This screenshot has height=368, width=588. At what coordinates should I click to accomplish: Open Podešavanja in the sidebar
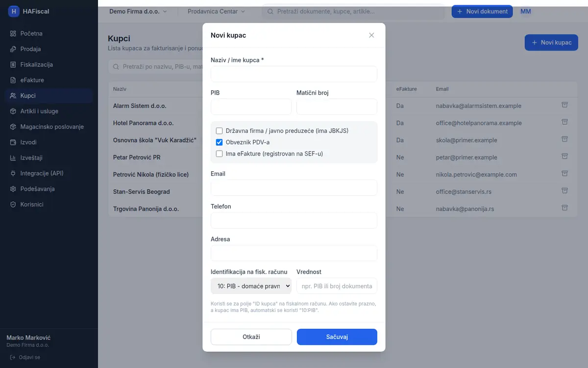[x=49, y=189]
